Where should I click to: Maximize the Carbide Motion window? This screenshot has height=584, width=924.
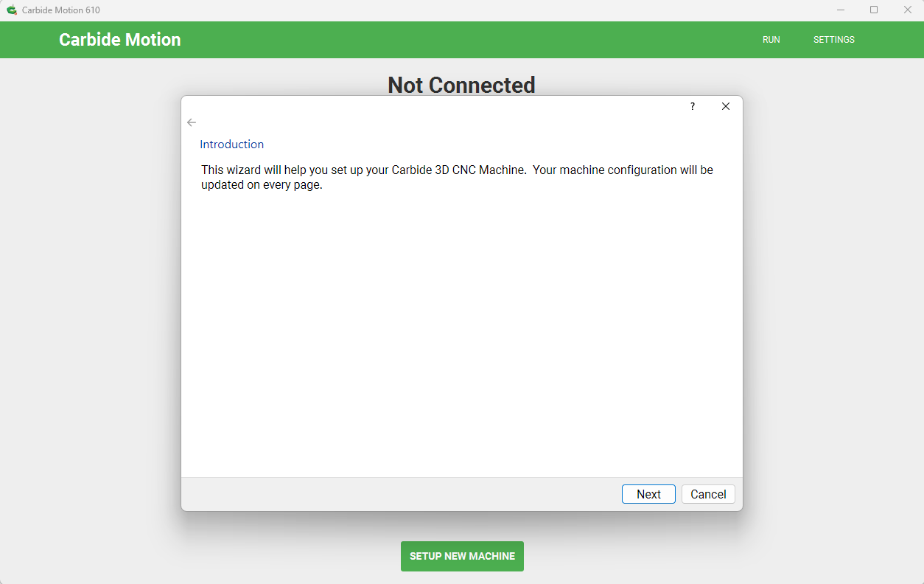874,10
